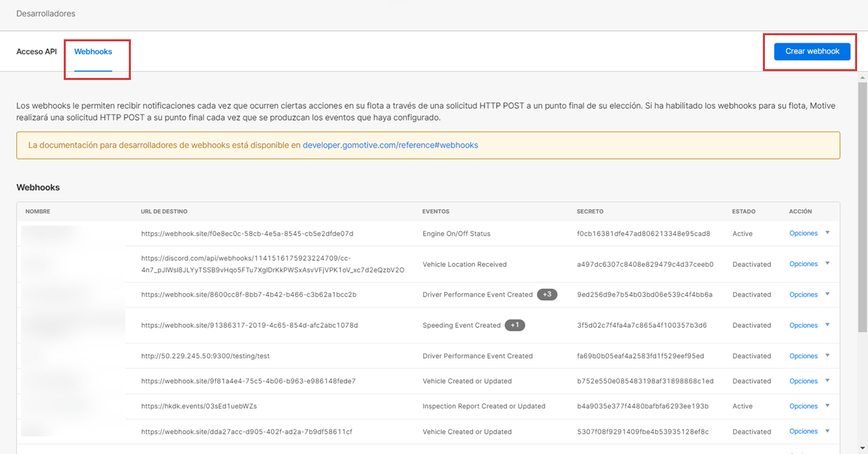Expand the arrow on the dda27acc webhook row

[827, 431]
